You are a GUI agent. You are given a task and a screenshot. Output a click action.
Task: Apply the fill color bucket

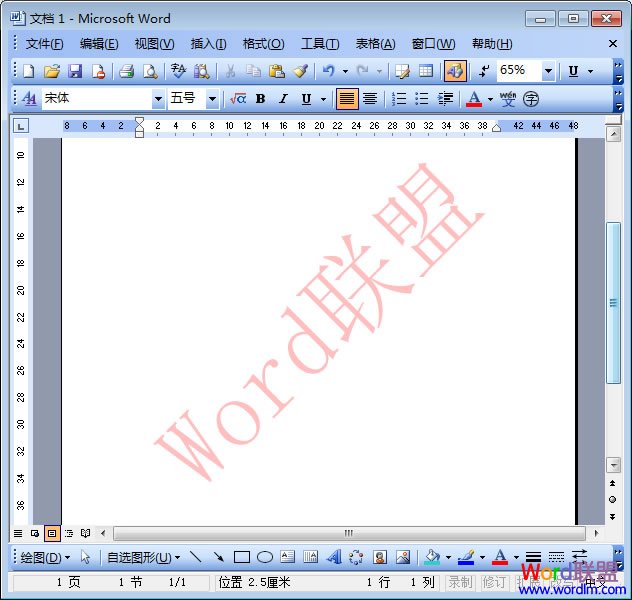[x=432, y=558]
